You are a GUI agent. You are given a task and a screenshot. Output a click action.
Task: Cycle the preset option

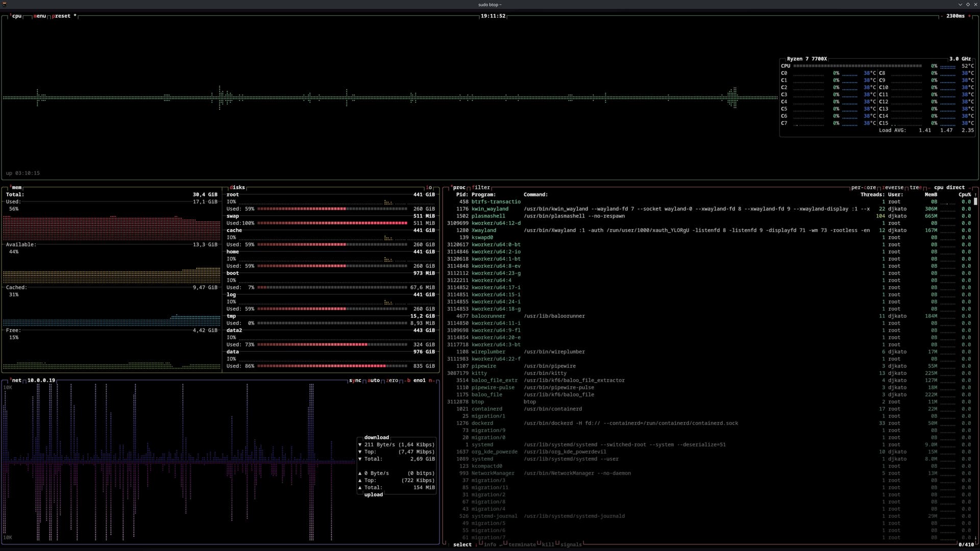coord(62,16)
